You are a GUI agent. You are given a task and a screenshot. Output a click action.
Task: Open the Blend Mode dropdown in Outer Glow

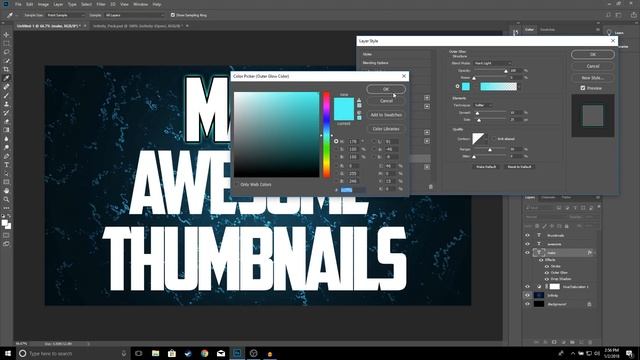coord(492,63)
